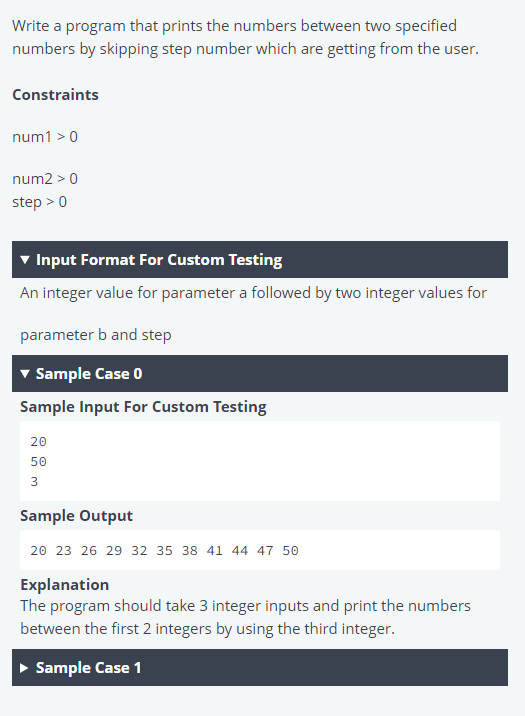This screenshot has height=716, width=525.
Task: Click the num2 > 0 constraint line
Action: [x=45, y=179]
